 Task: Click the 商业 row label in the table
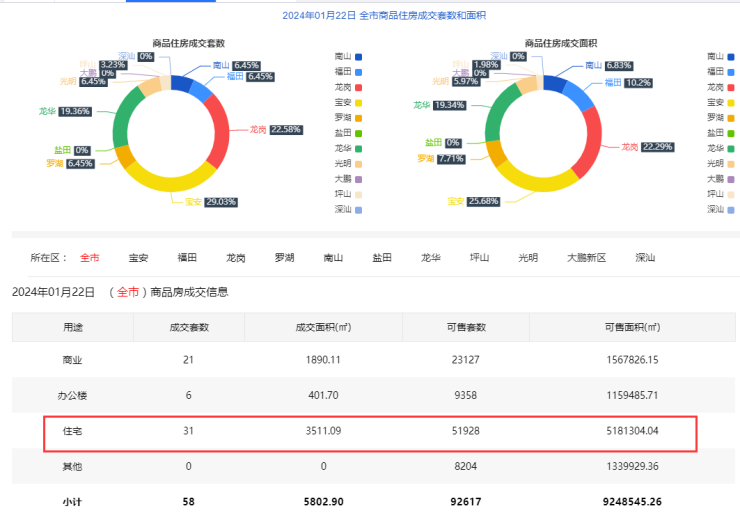coord(73,360)
